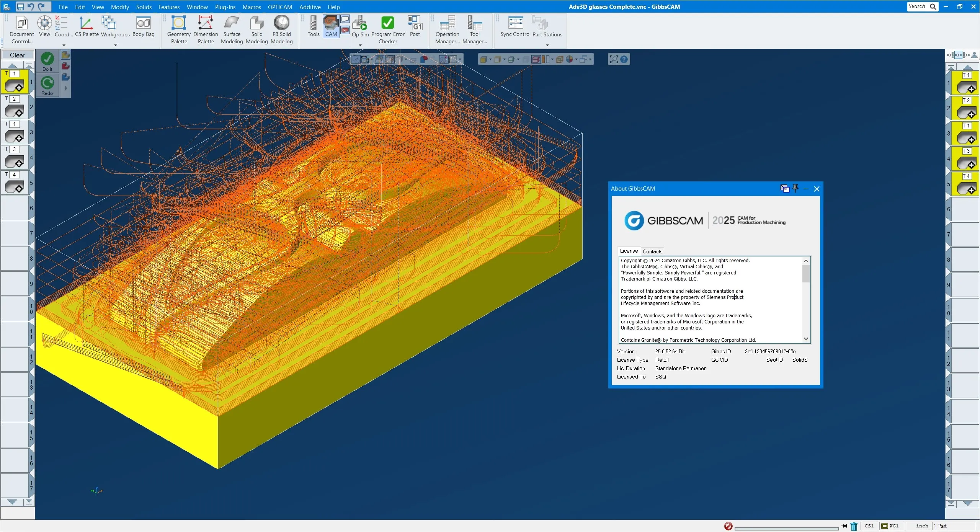
Task: Open the OPTICAM menu
Action: tap(279, 7)
